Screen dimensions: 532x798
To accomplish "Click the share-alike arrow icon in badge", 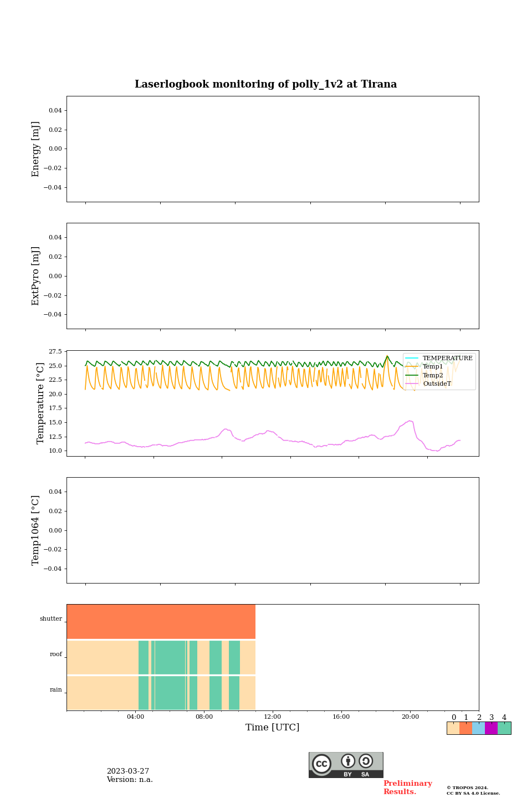I will [x=366, y=761].
